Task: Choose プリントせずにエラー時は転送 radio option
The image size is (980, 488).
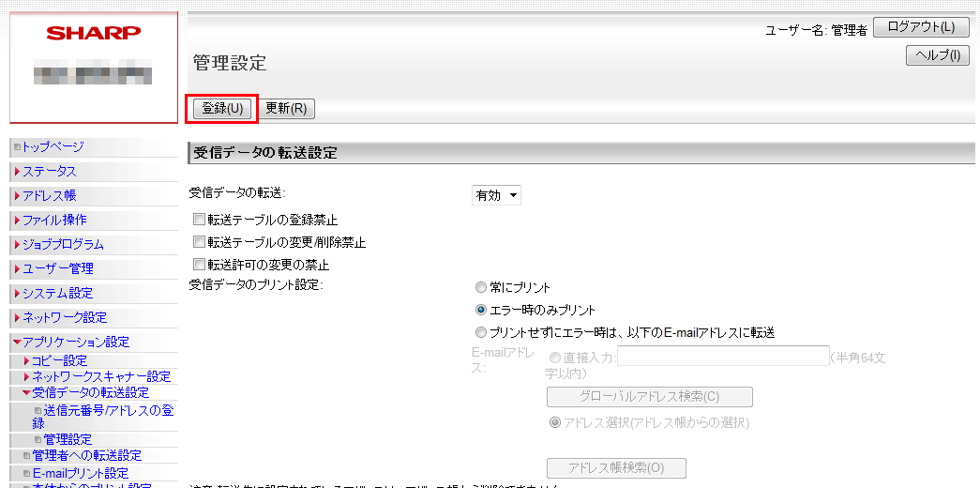Action: [x=481, y=332]
